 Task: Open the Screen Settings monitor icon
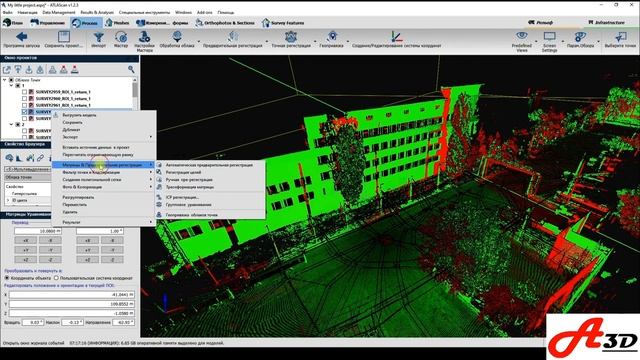(549, 36)
